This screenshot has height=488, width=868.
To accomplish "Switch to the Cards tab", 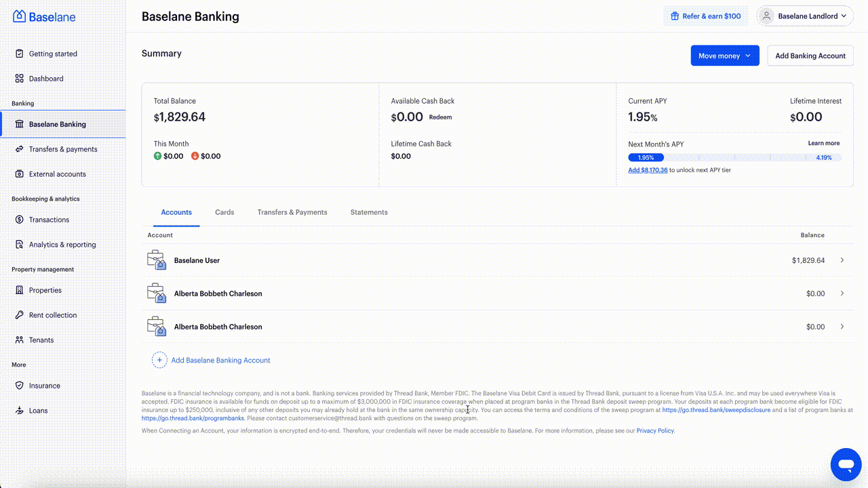I will 224,212.
